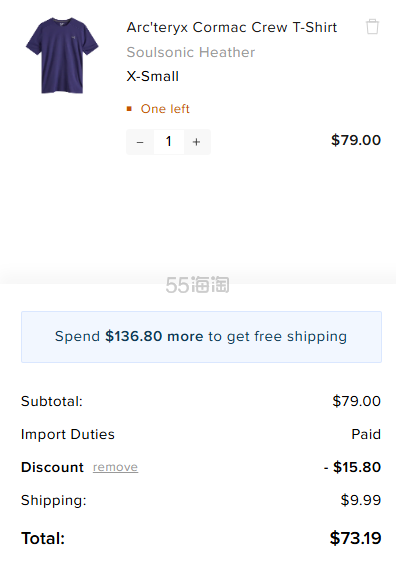Select the discount amount - $15.80

click(x=352, y=467)
